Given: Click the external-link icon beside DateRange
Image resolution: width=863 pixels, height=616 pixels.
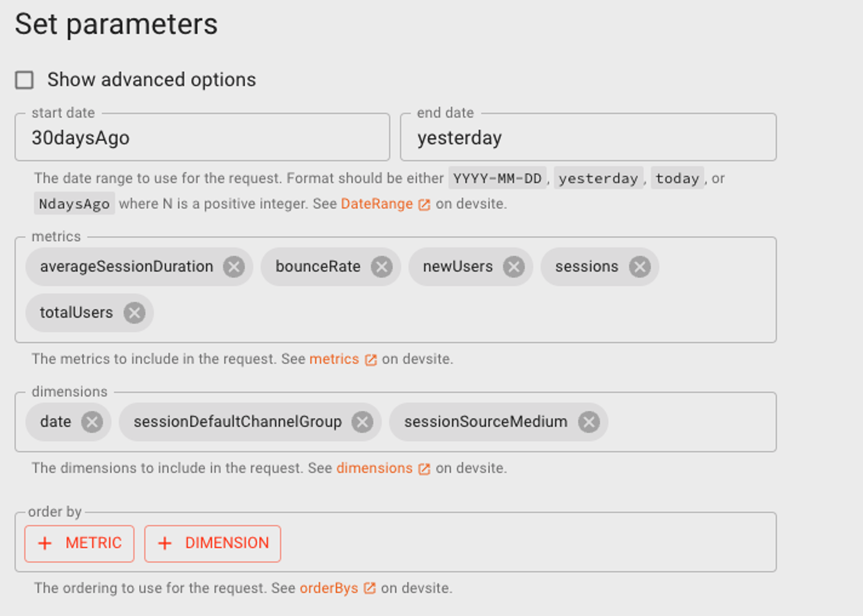Looking at the screenshot, I should (424, 204).
